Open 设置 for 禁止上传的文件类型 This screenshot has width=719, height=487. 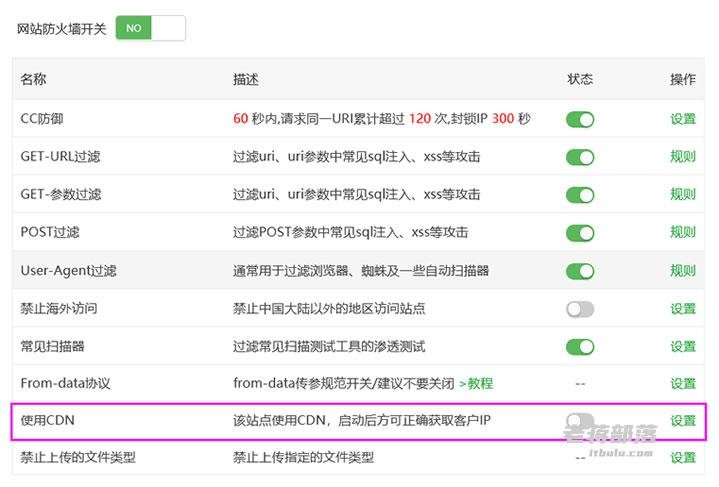tap(683, 458)
